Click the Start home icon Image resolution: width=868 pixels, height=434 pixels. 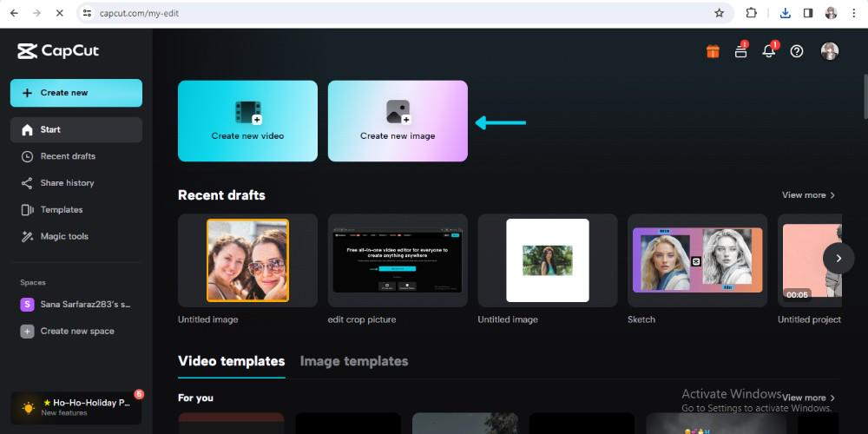[x=27, y=129]
